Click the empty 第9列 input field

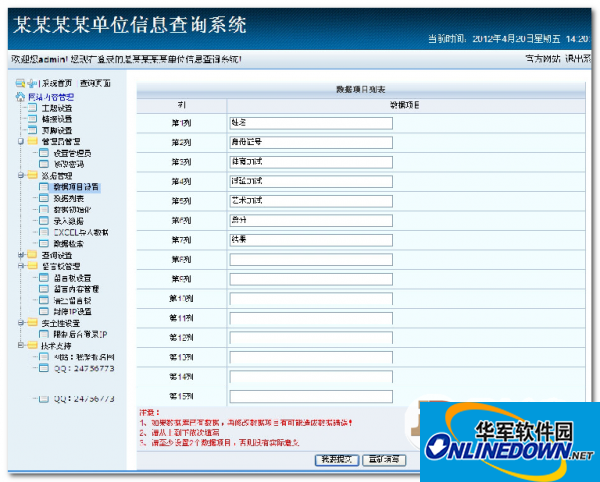pyautogui.click(x=311, y=279)
